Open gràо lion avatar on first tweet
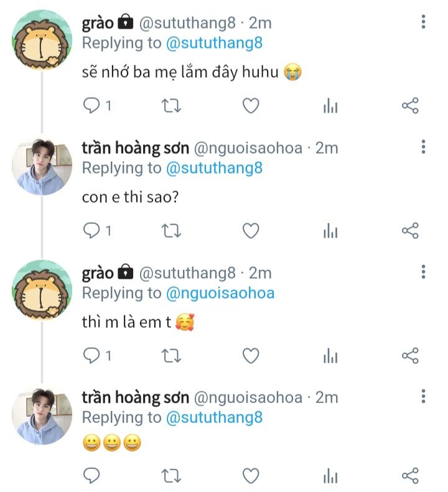Screen dimensions: 448x492 [x=42, y=41]
